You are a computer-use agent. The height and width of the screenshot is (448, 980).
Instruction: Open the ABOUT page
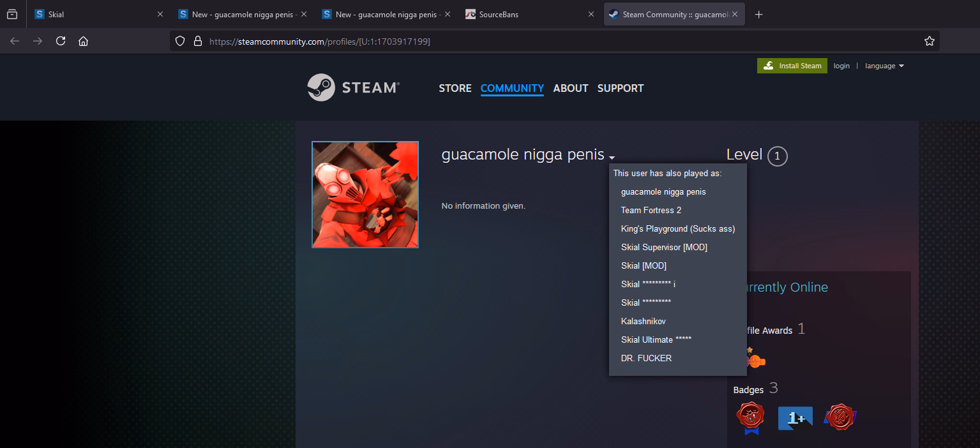[571, 88]
